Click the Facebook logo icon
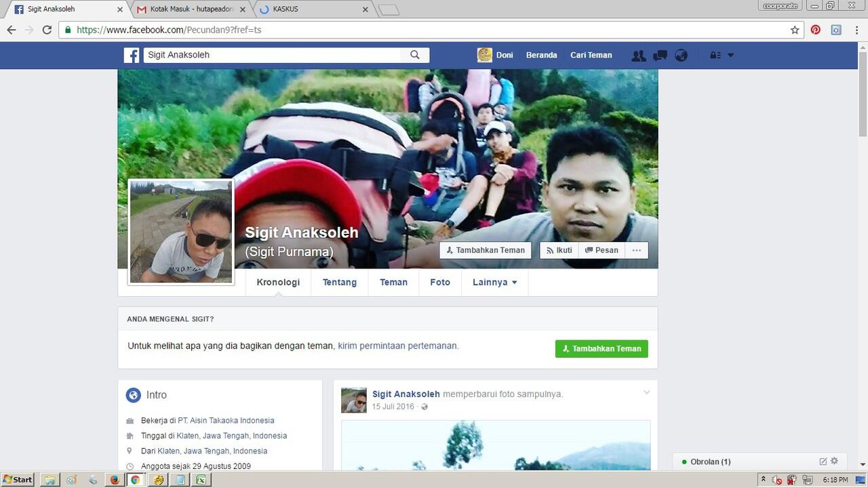The width and height of the screenshot is (868, 488). [132, 55]
